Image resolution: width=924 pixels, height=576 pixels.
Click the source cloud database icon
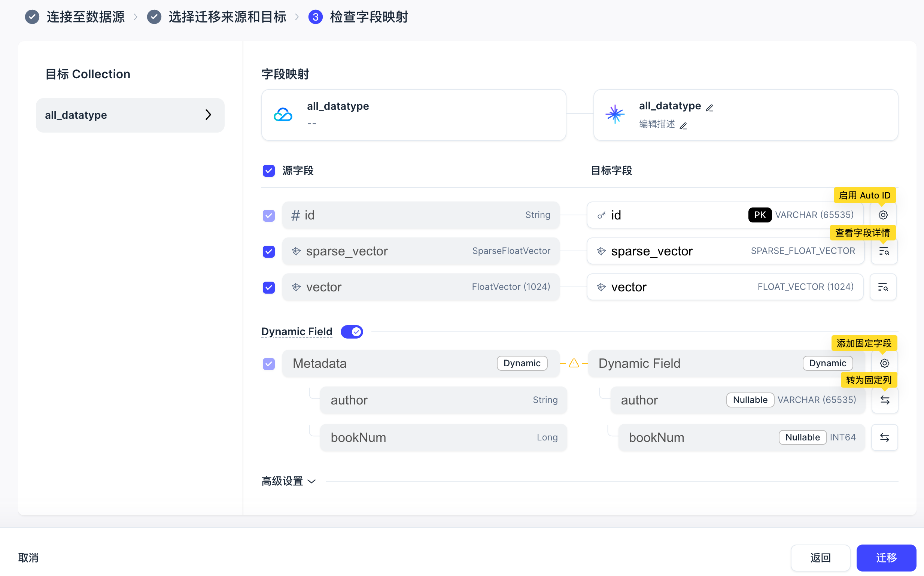coord(283,115)
